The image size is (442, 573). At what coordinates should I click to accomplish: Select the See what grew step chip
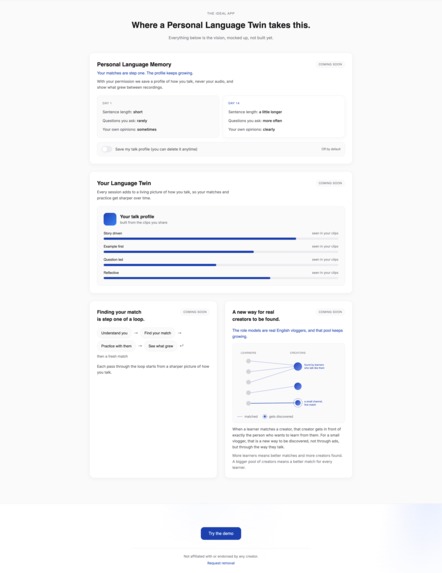tap(161, 346)
